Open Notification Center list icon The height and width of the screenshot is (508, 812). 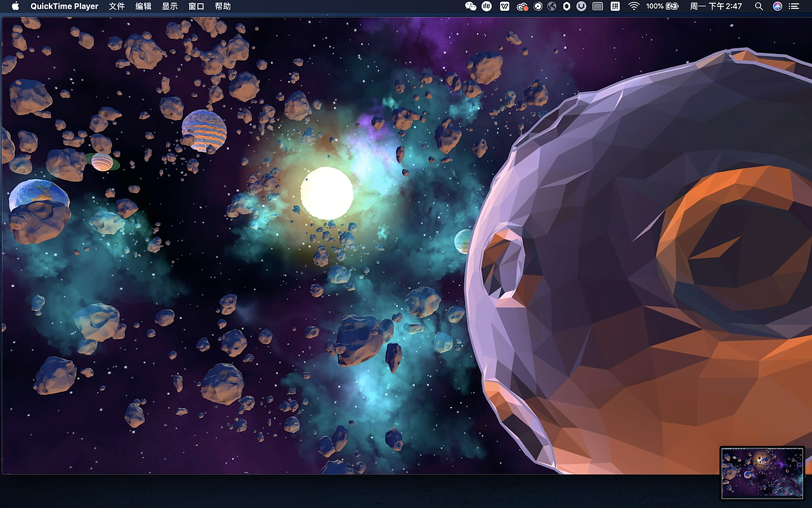(794, 6)
